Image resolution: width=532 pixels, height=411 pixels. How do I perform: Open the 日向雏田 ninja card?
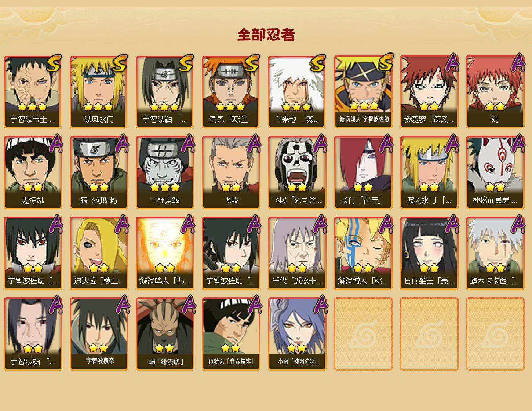coord(429,253)
